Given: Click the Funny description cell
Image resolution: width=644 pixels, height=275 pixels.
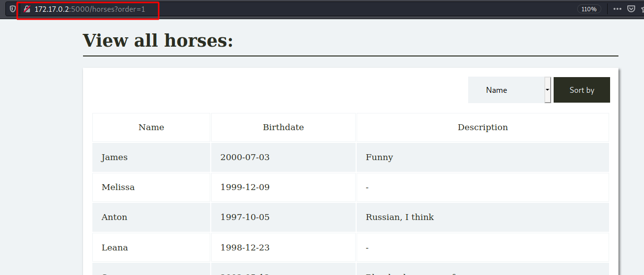Looking at the screenshot, I should [483, 157].
